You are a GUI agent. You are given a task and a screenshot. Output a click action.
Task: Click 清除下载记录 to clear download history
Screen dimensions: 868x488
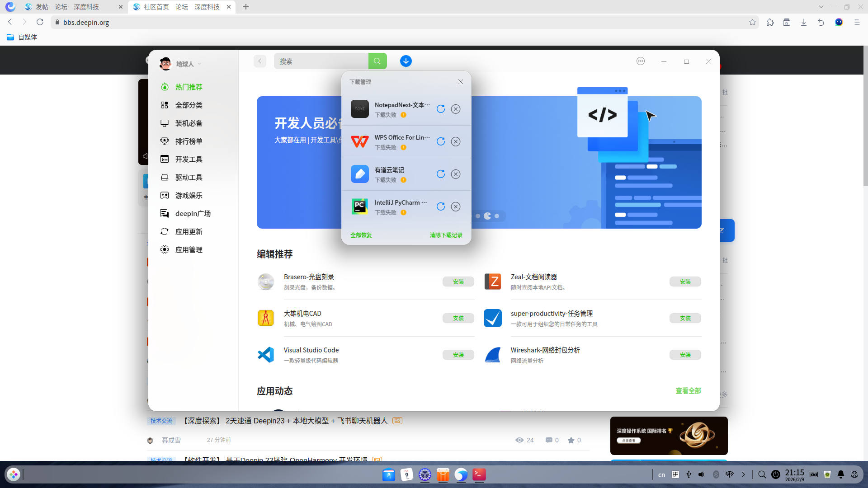pos(446,235)
